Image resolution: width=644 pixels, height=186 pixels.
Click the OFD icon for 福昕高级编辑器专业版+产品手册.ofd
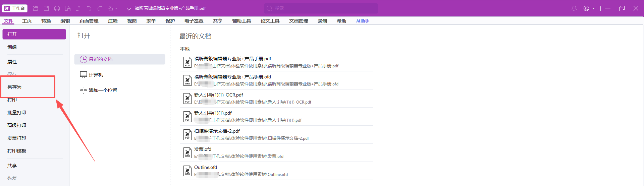pos(187,80)
